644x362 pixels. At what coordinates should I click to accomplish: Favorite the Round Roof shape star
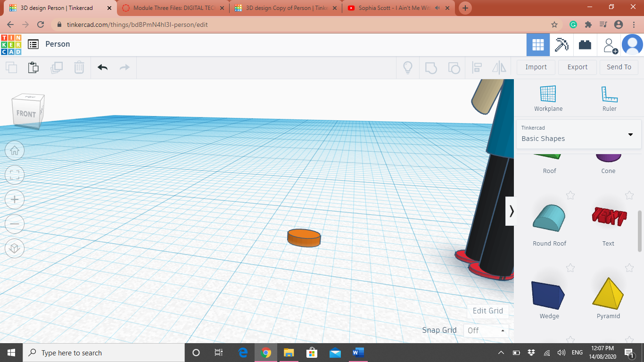tap(570, 195)
